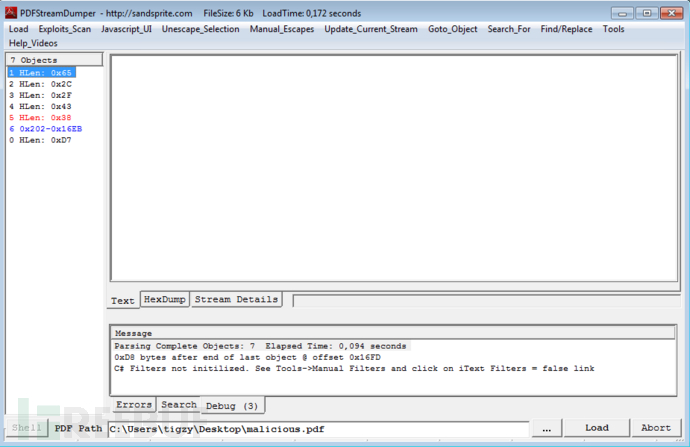Open the Exploits_Scan menu
This screenshot has height=447, width=690.
coord(65,29)
